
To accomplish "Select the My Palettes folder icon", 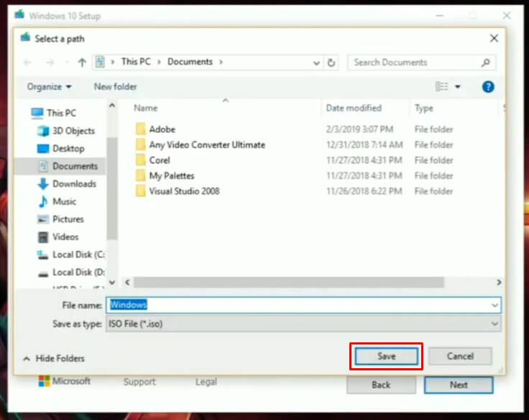I will pos(141,175).
